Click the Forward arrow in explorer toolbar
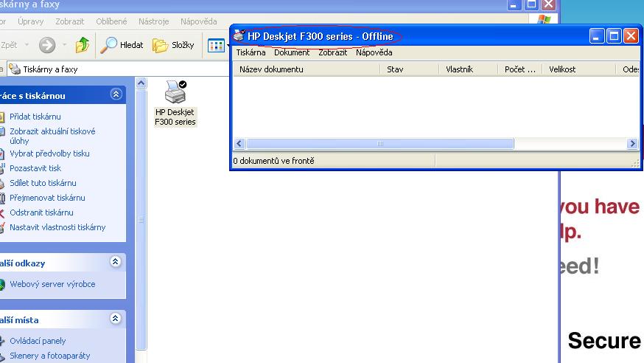This screenshot has height=363, width=644. point(47,45)
